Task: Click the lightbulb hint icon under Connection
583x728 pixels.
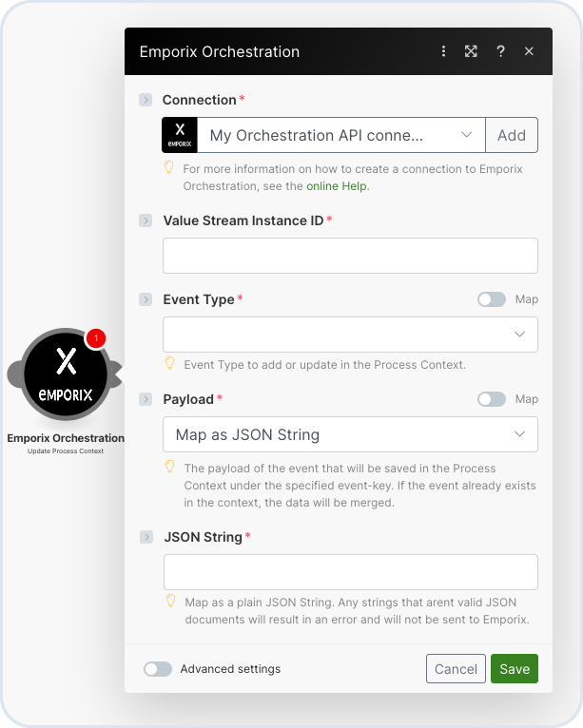Action: click(x=169, y=167)
